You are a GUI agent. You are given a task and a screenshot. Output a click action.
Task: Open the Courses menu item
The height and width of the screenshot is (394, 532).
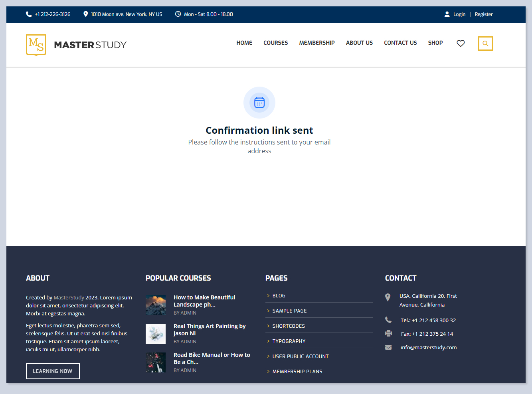(x=275, y=43)
